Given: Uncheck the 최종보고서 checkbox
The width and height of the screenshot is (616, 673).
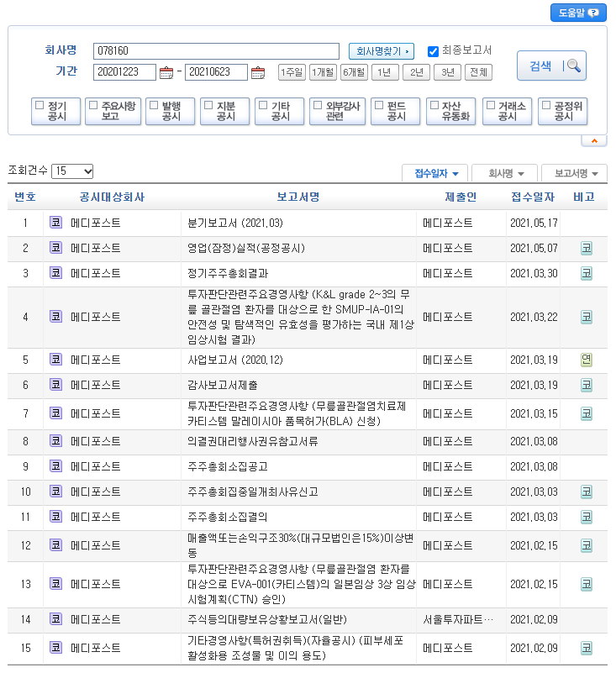Looking at the screenshot, I should click(x=433, y=51).
